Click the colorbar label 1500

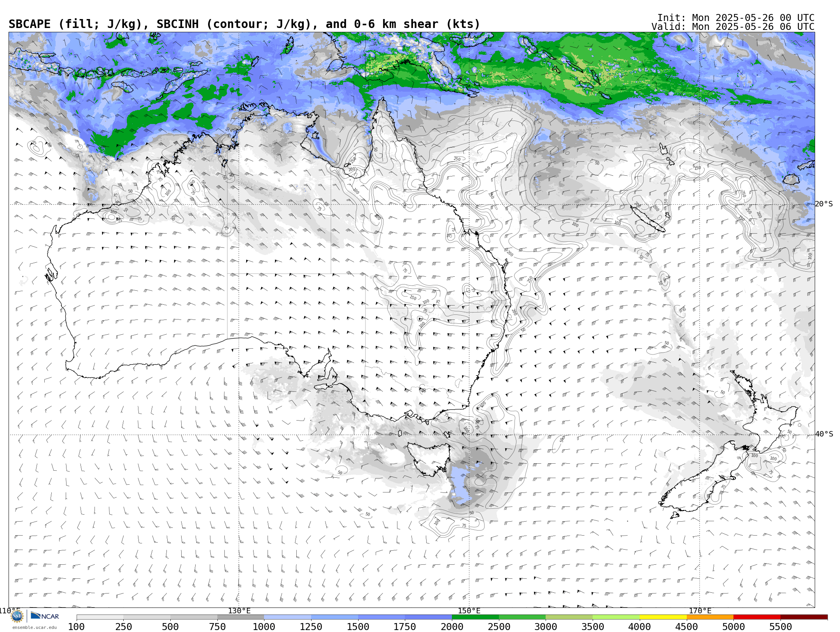click(x=358, y=627)
